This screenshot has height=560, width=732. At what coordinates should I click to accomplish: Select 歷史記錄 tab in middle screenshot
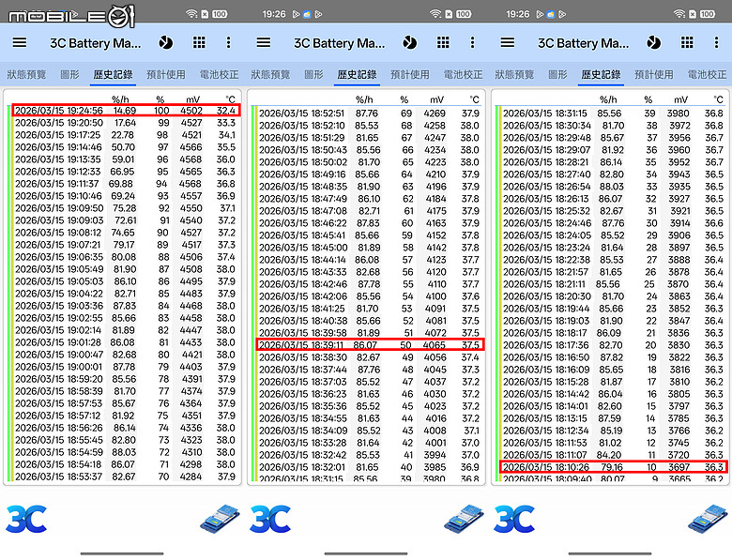click(x=358, y=75)
